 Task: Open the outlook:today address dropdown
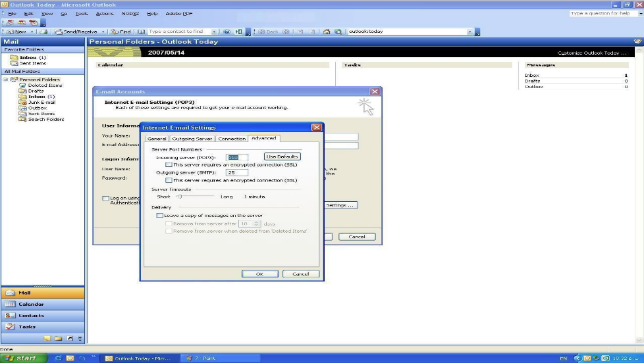pos(470,32)
